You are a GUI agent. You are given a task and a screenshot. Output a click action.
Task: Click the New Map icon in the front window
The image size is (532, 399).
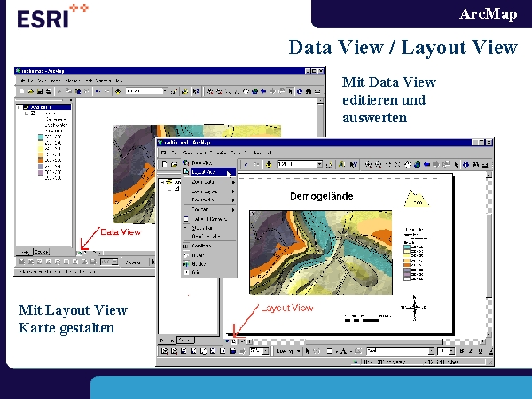pos(166,164)
